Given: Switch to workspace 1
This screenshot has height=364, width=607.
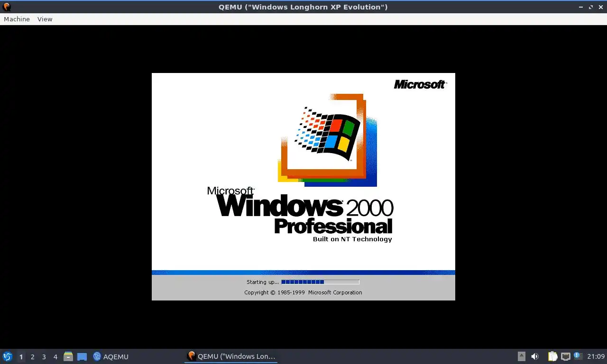Looking at the screenshot, I should [21, 356].
